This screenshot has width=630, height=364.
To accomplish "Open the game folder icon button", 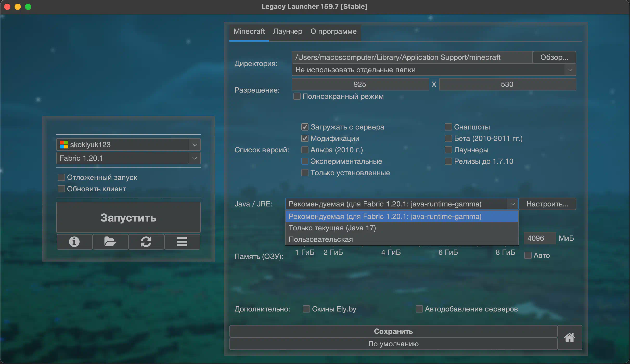I will pyautogui.click(x=110, y=242).
